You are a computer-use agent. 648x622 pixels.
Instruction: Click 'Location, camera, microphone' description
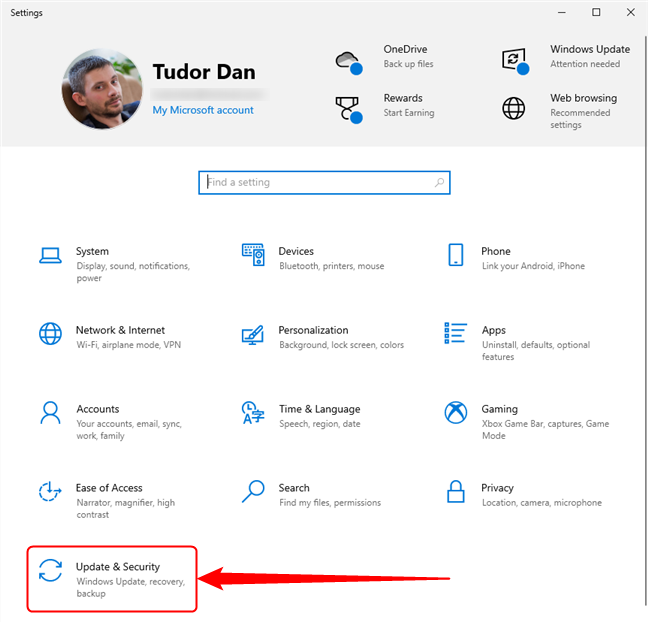pyautogui.click(x=542, y=503)
